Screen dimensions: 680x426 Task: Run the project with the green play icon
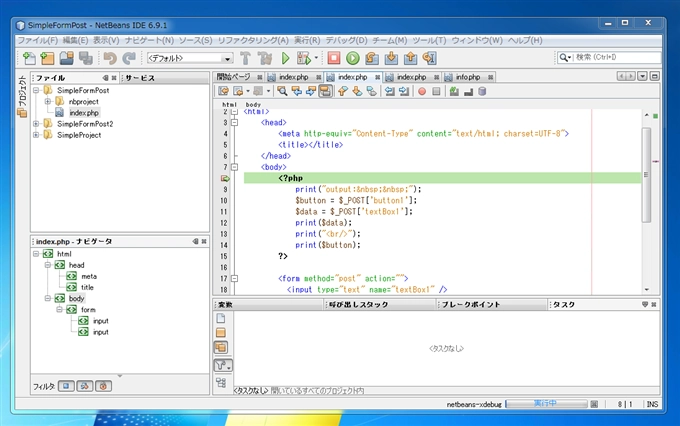(285, 58)
